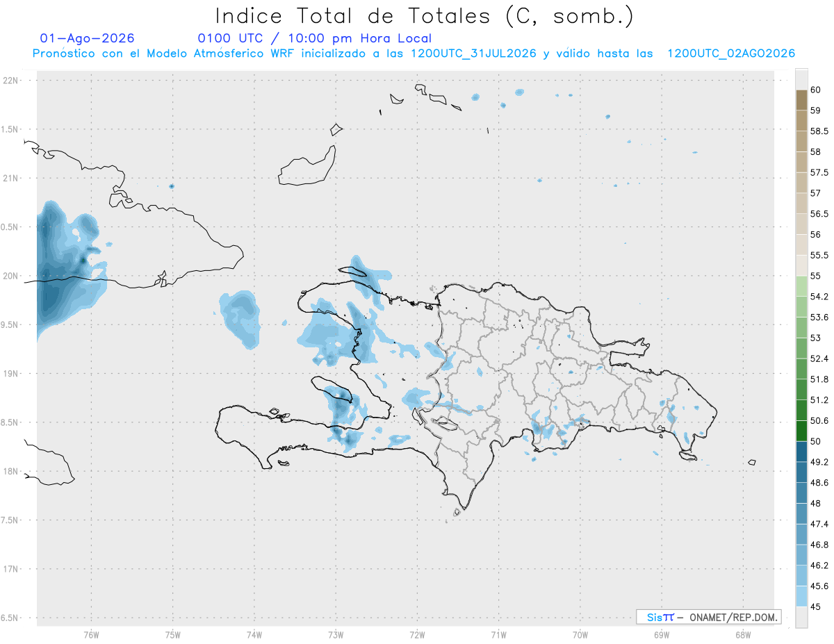The height and width of the screenshot is (644, 834).
Task: Click the '73W' longitude label
Action: [x=336, y=635]
